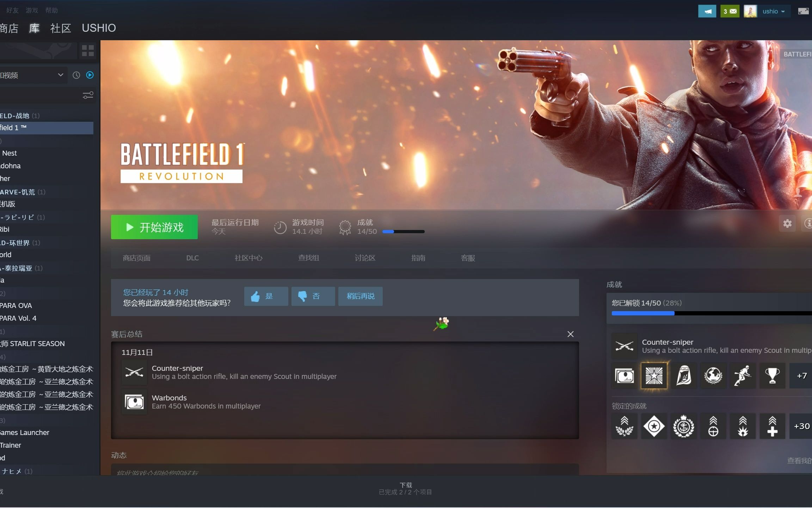Close the 赛后总结 post-match summary dialog
The width and height of the screenshot is (812, 508).
point(571,334)
